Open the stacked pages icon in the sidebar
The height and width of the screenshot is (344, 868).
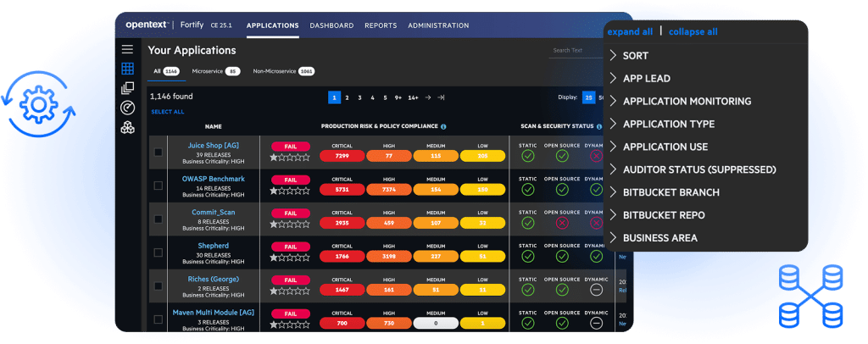click(x=127, y=88)
